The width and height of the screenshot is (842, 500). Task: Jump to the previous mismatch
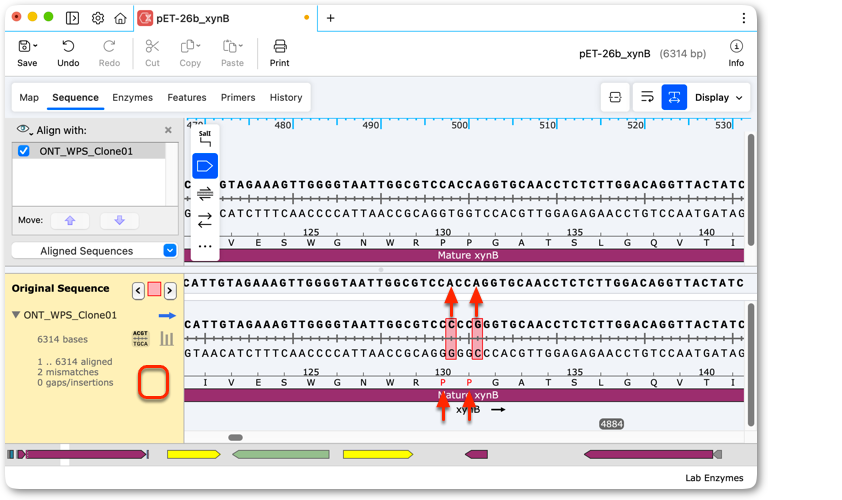click(x=138, y=291)
